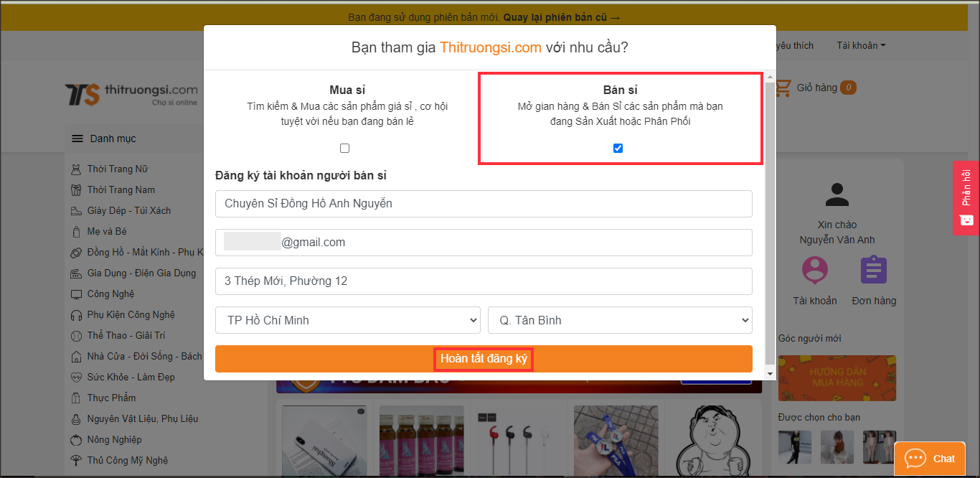Click the Thời Trang Nam category icon

76,190
